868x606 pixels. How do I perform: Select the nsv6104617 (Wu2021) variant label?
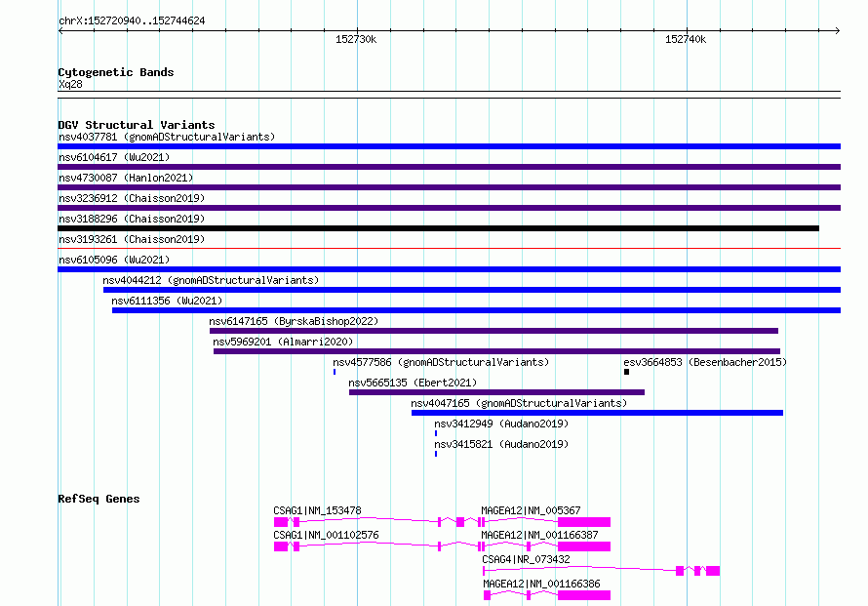[x=114, y=157]
